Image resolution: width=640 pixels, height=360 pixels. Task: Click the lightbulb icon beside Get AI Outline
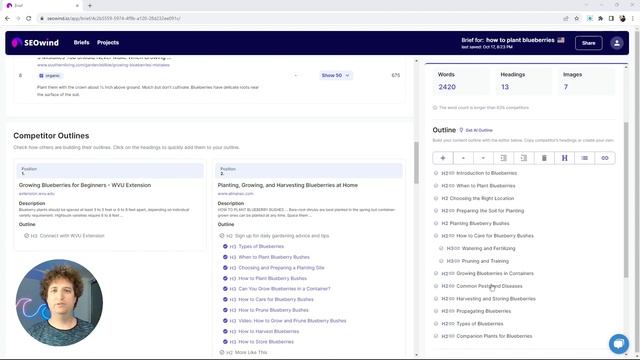(x=461, y=130)
